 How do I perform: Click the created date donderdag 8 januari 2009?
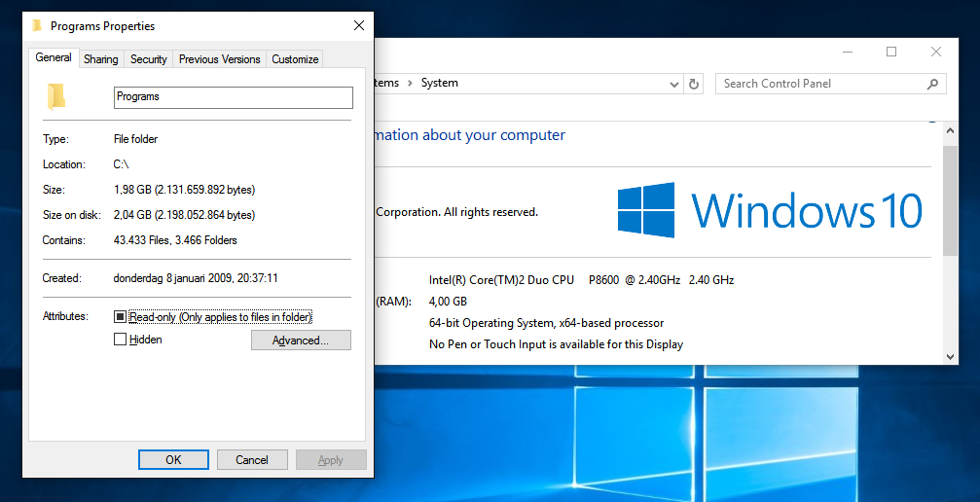(x=196, y=278)
